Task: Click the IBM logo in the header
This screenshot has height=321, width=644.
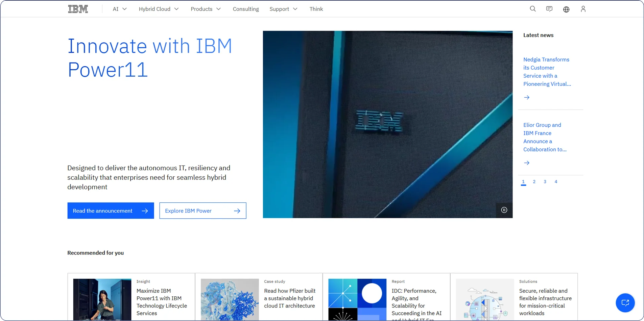Action: point(78,9)
